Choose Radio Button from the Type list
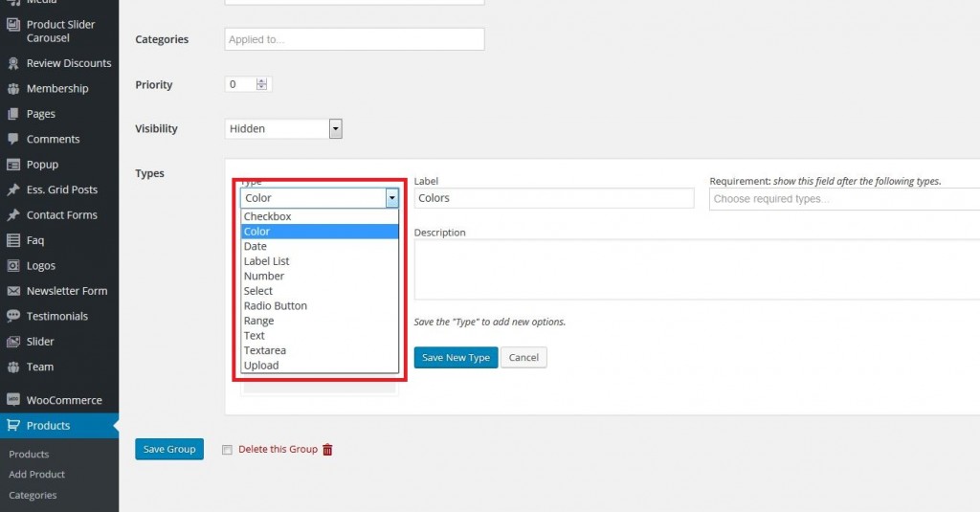This screenshot has height=512, width=980. pos(320,306)
